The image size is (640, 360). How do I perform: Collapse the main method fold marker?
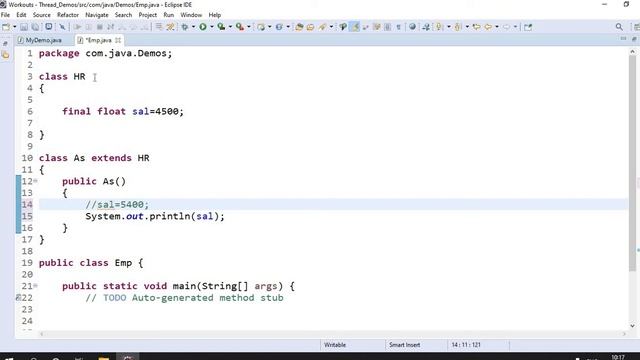point(36,286)
